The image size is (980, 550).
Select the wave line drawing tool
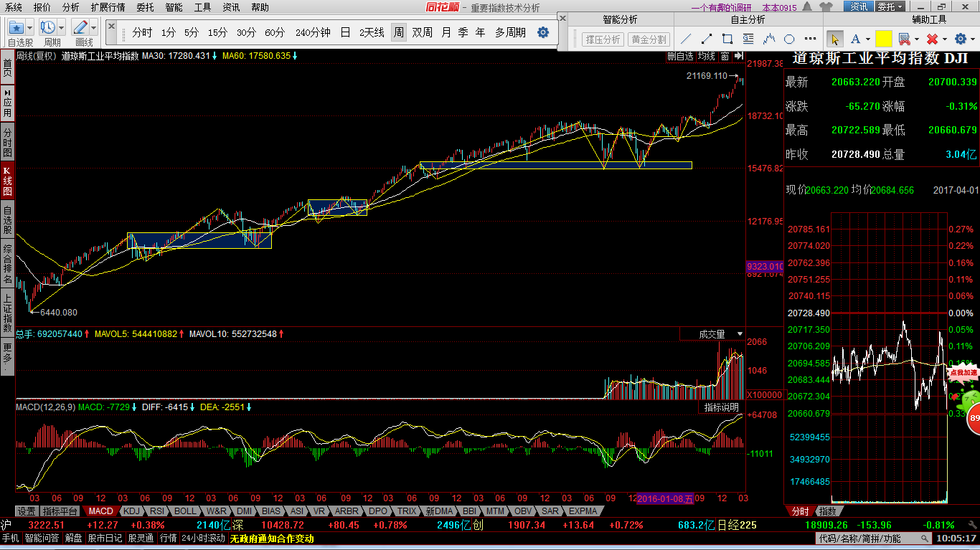(x=769, y=39)
